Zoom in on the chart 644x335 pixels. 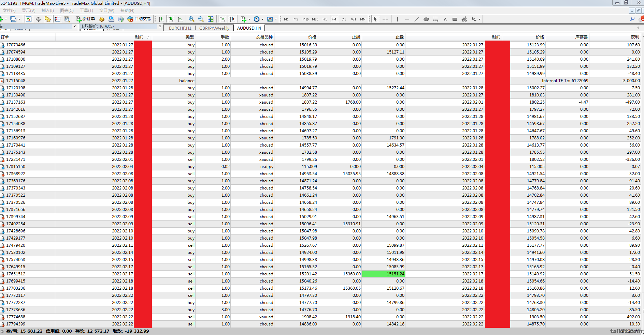(x=191, y=19)
